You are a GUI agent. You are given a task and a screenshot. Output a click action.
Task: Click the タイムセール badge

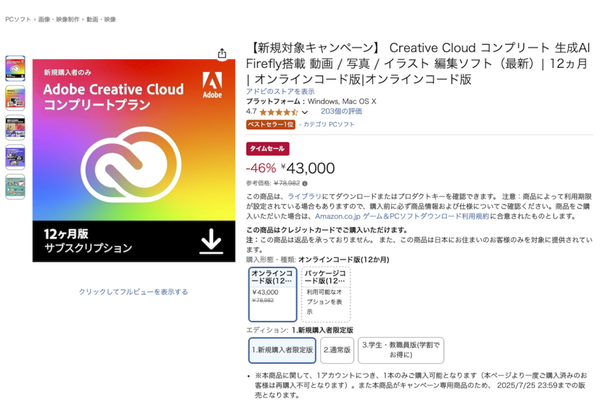coord(267,148)
